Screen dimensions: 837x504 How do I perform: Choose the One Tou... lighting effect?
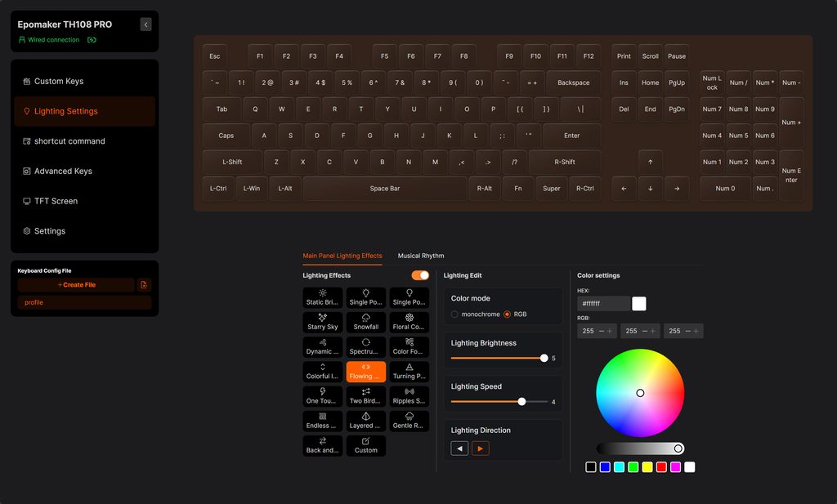[x=322, y=395]
